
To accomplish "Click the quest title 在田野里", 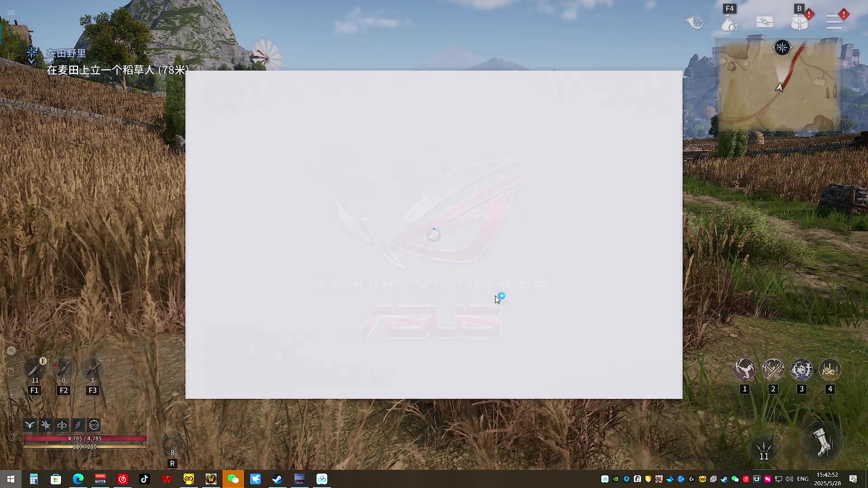I will click(x=66, y=53).
